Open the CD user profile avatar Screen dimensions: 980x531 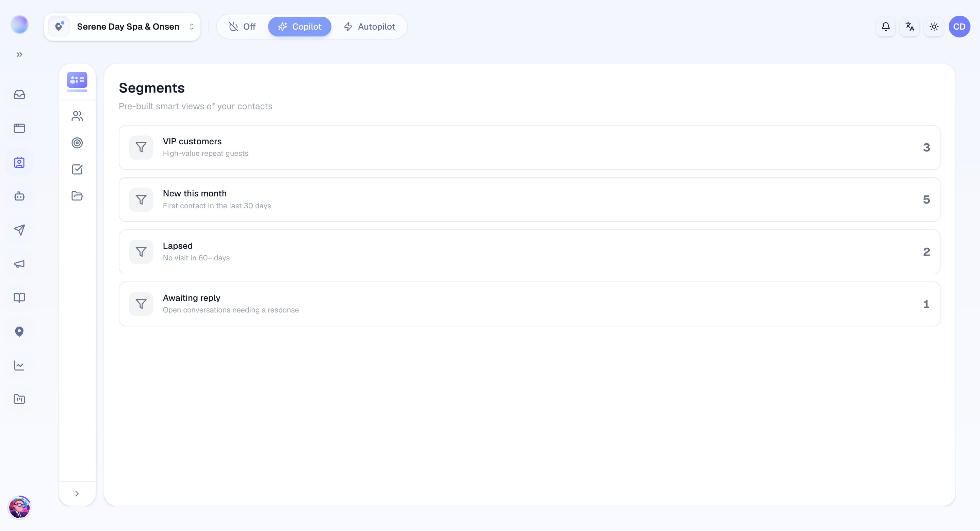[960, 27]
